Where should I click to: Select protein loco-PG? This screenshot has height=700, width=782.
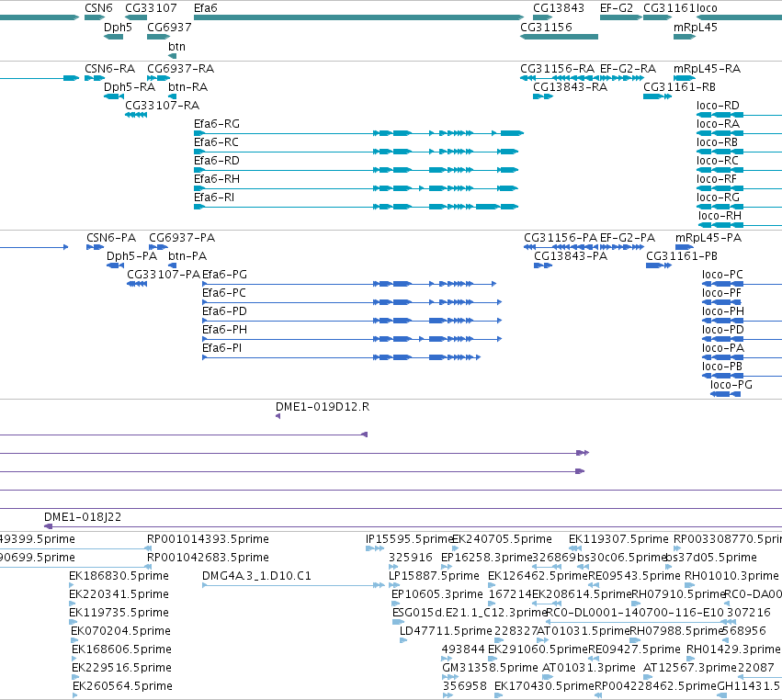[725, 394]
